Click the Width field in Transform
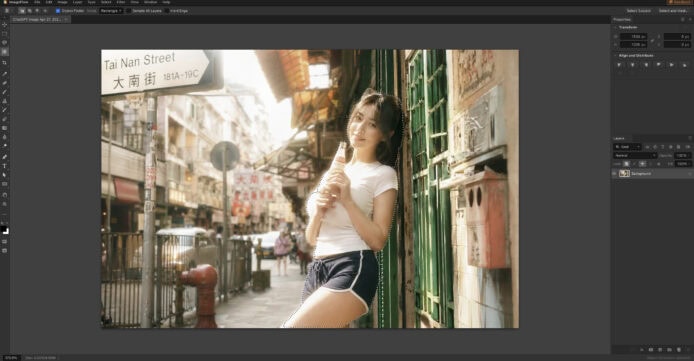 point(633,37)
